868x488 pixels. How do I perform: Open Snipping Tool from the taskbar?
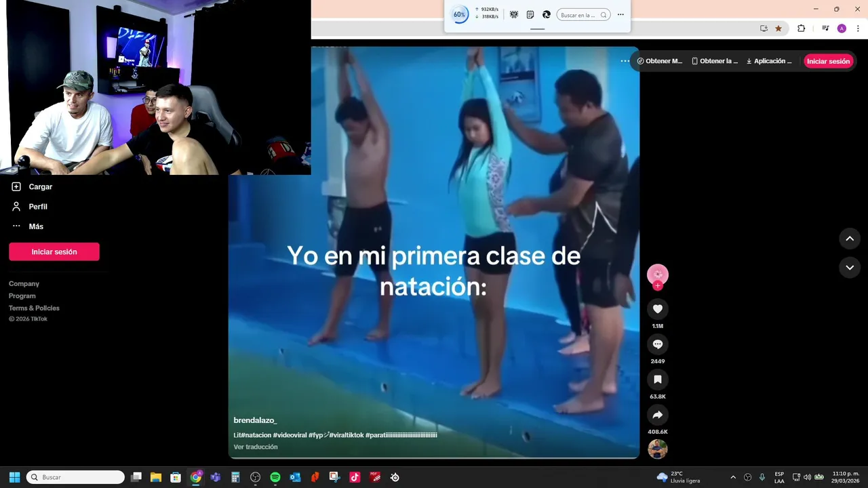334,477
